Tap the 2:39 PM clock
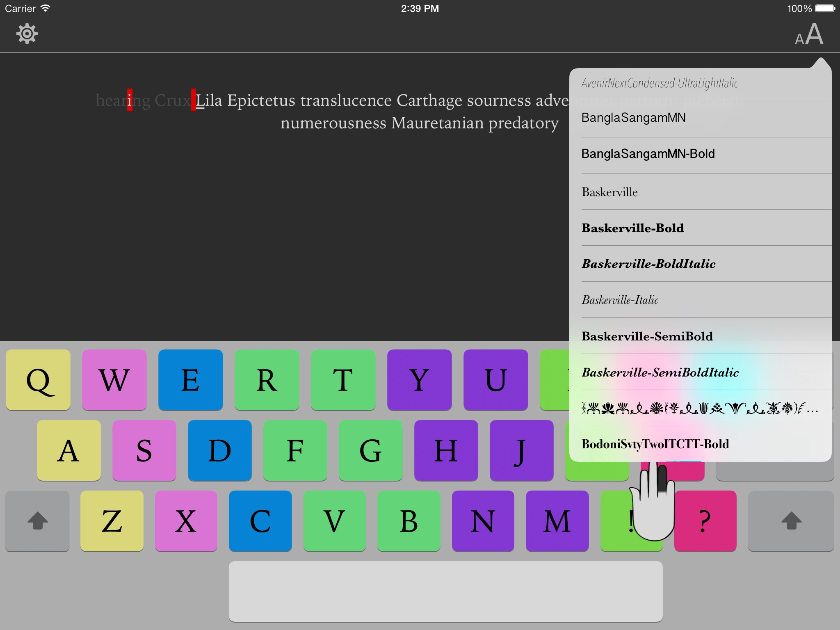 [x=420, y=8]
